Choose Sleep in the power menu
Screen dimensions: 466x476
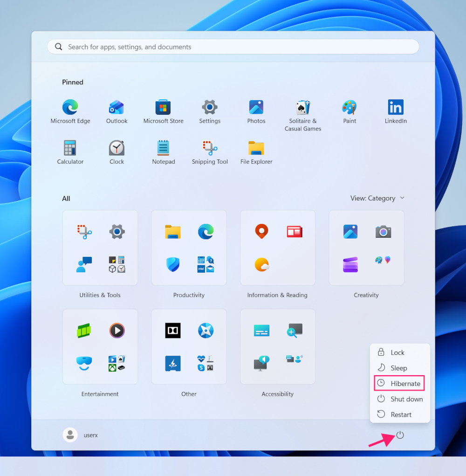tap(400, 368)
